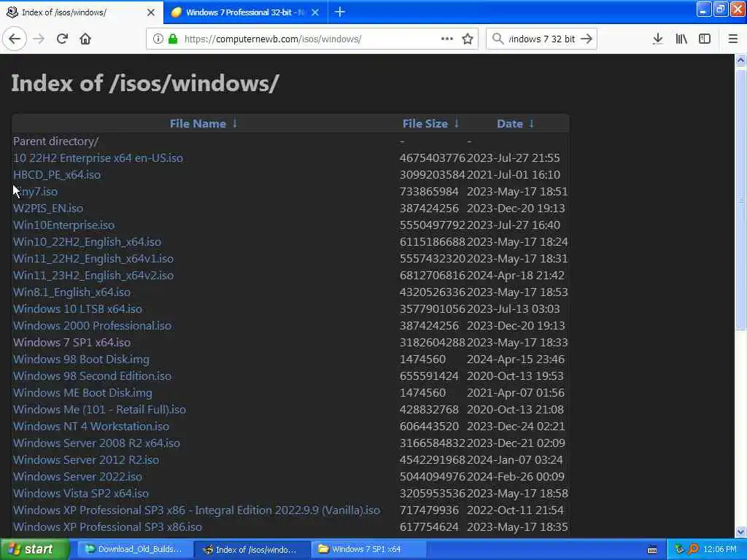Screen dimensions: 747x560
Task: Open the library bookmarks icon
Action: (681, 39)
